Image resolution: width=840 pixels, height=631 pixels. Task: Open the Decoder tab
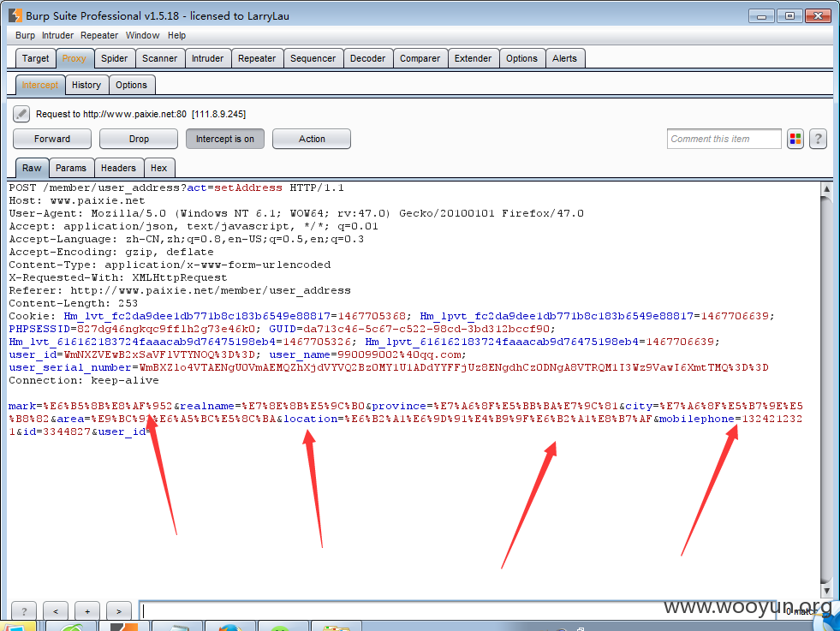tap(367, 58)
